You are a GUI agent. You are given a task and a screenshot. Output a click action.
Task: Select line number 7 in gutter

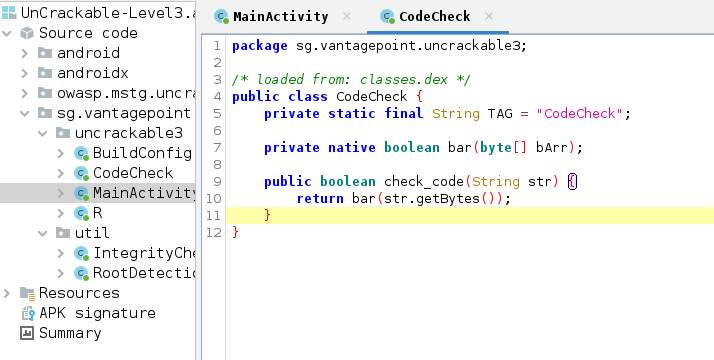[216, 147]
